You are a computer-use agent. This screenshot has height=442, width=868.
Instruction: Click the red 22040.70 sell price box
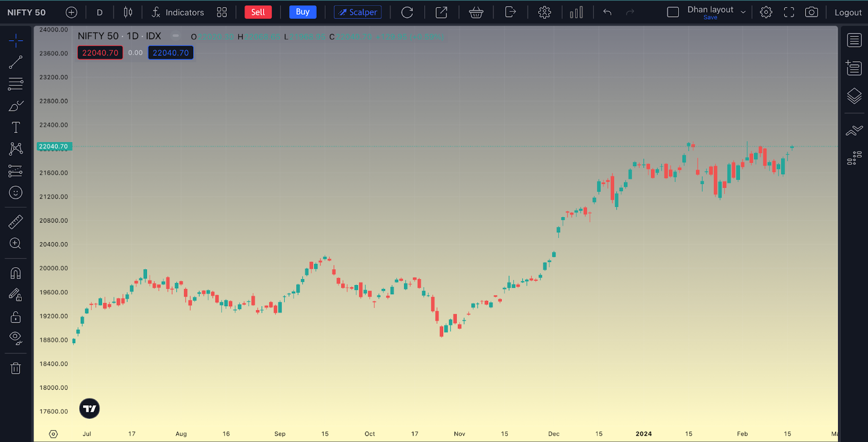[100, 53]
